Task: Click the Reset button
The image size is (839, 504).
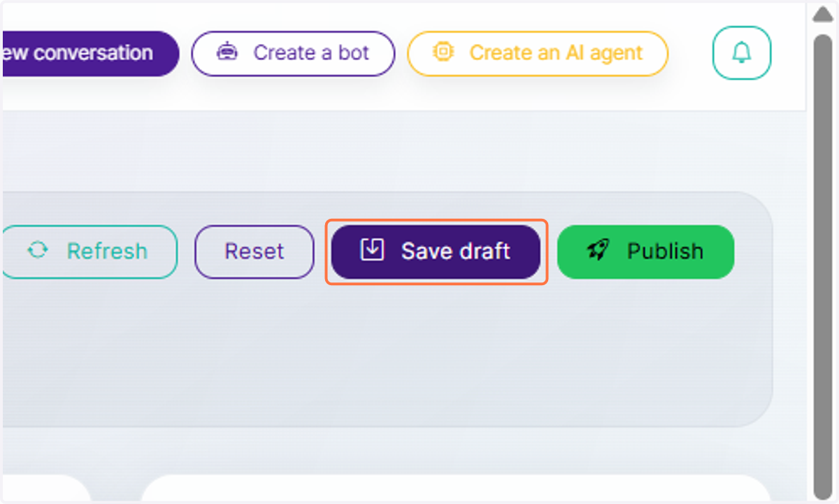Action: (254, 252)
